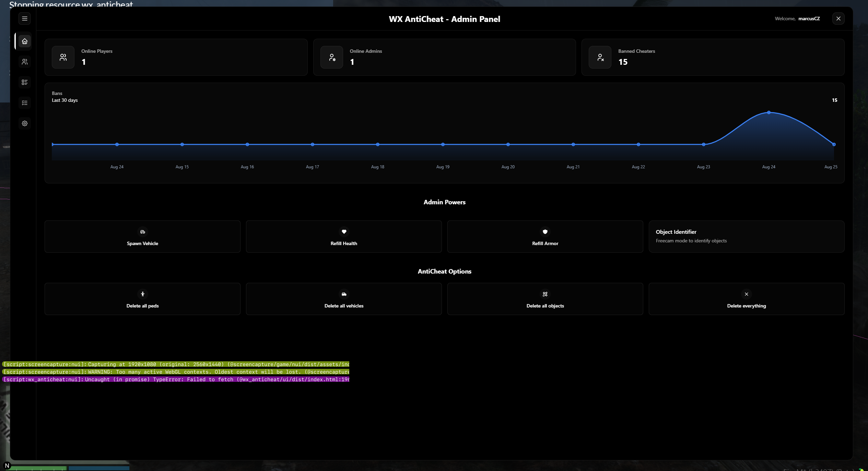Go to the Home dashboard icon
868x471 pixels.
click(24, 41)
